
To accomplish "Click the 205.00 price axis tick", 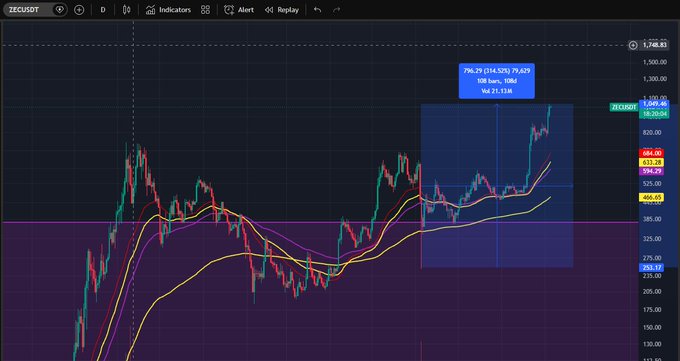I will tap(652, 292).
